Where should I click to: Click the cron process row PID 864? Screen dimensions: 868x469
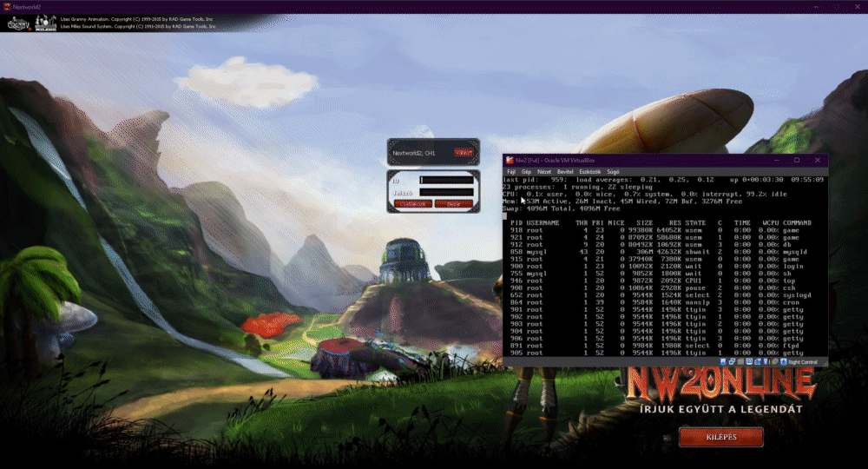[654, 301]
